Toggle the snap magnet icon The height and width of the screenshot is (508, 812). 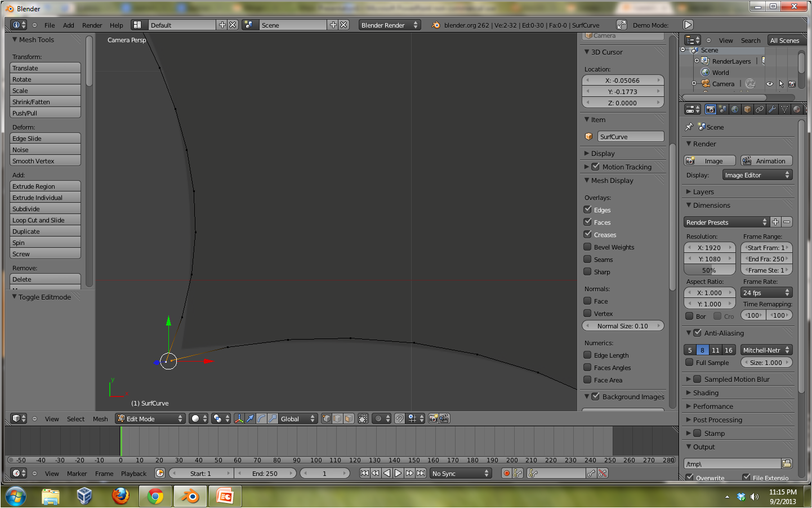(x=399, y=418)
